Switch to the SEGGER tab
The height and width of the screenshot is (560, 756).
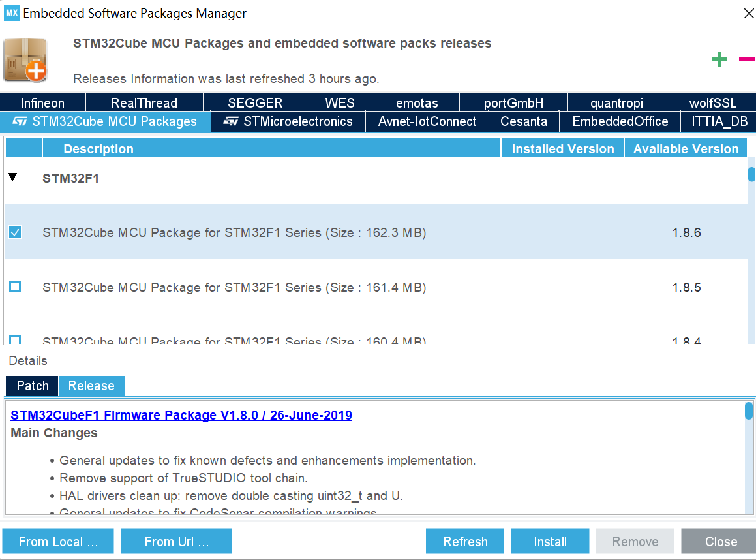click(255, 102)
